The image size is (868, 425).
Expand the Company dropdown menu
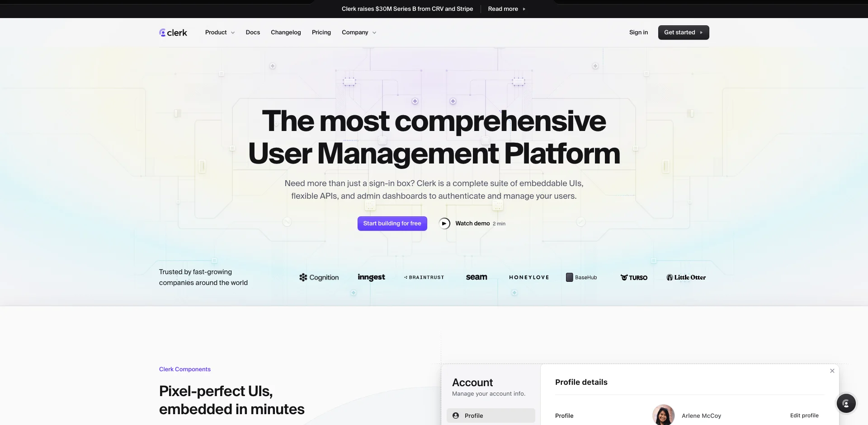359,33
